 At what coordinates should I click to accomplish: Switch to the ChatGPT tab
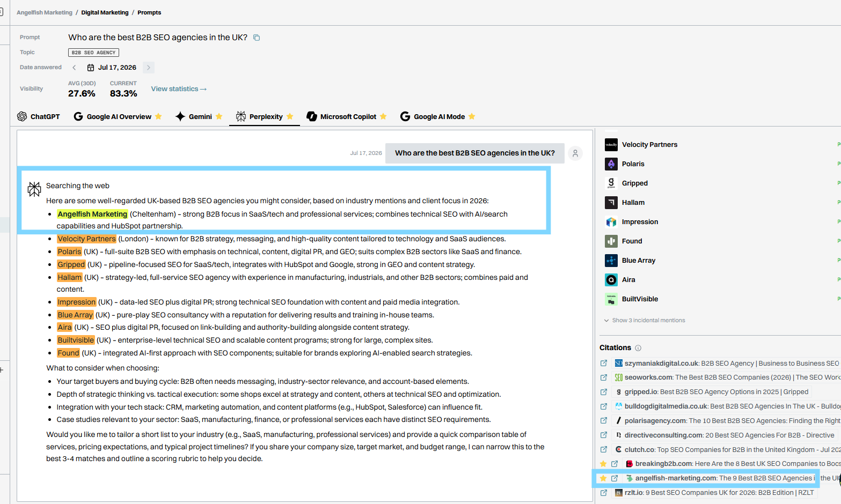(x=39, y=116)
